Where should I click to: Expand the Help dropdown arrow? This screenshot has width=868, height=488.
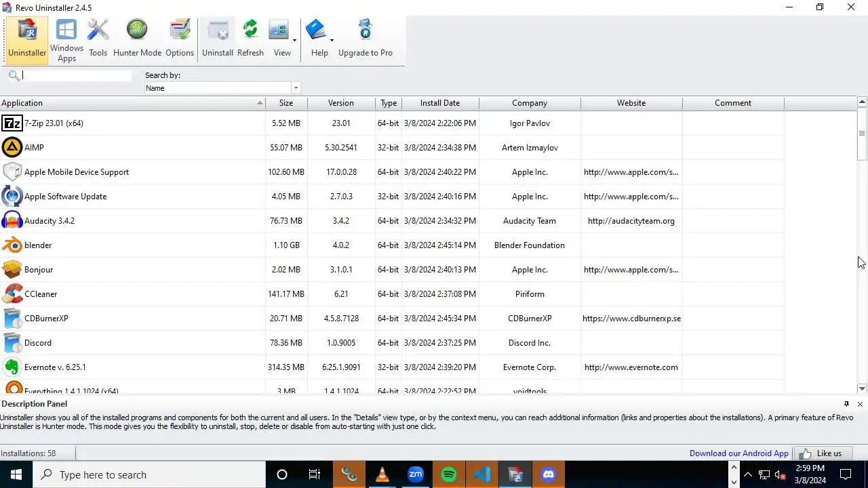pos(332,40)
